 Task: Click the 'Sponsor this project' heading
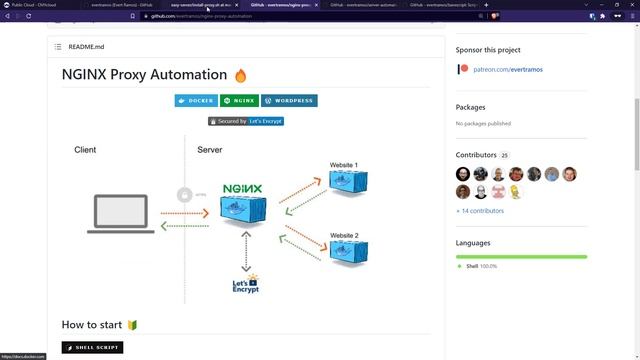[488, 50]
